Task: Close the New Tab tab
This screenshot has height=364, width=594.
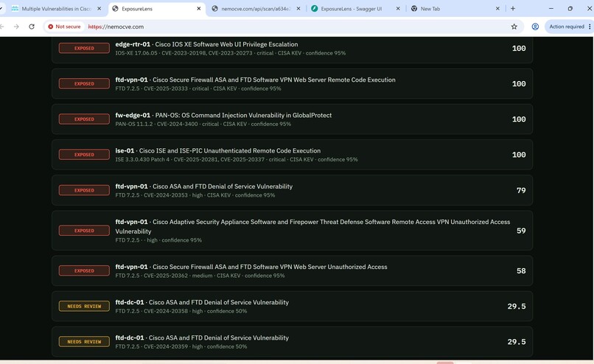Action: click(x=497, y=9)
